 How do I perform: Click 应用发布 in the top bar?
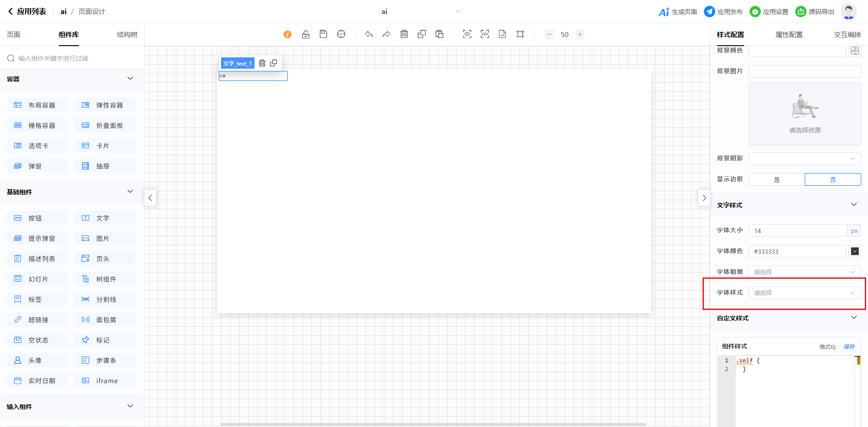pos(723,12)
